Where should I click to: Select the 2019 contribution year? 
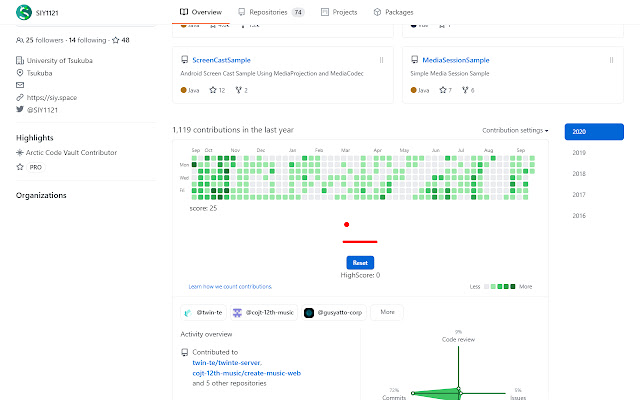pos(579,153)
